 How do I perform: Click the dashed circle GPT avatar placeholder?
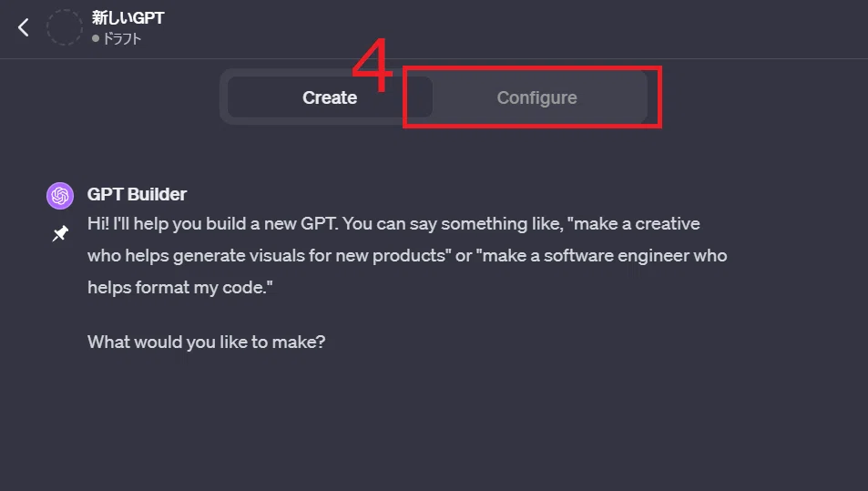coord(65,27)
